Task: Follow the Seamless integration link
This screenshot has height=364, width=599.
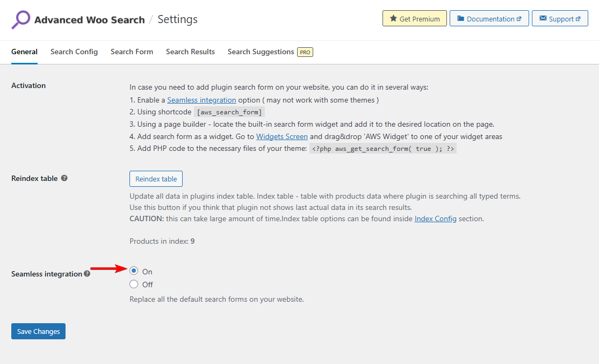Action: click(201, 100)
